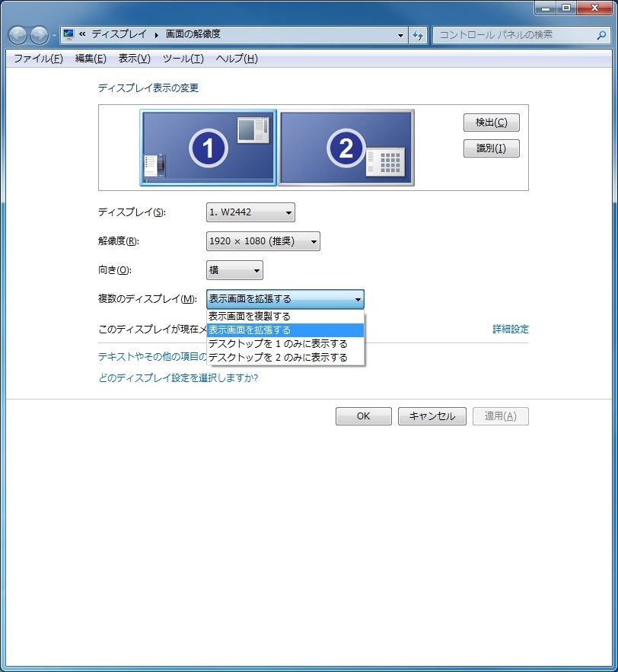Click the « breadcrumb chevrons

coord(82,34)
